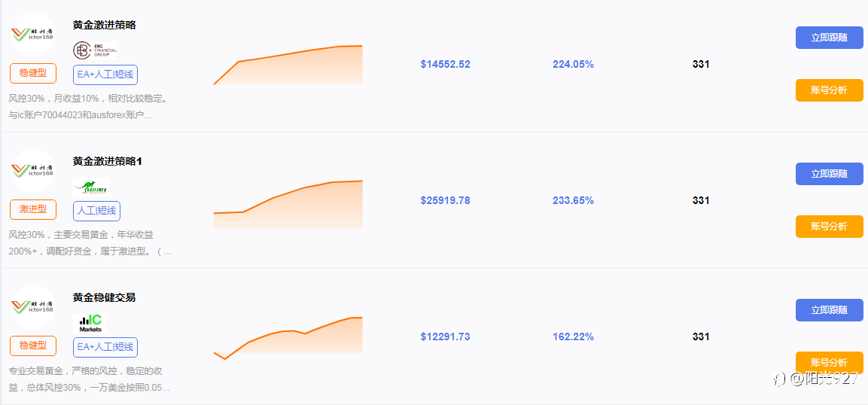
Task: Open Victor168 avatar of 黄金稳健交易
Action: coord(32,307)
